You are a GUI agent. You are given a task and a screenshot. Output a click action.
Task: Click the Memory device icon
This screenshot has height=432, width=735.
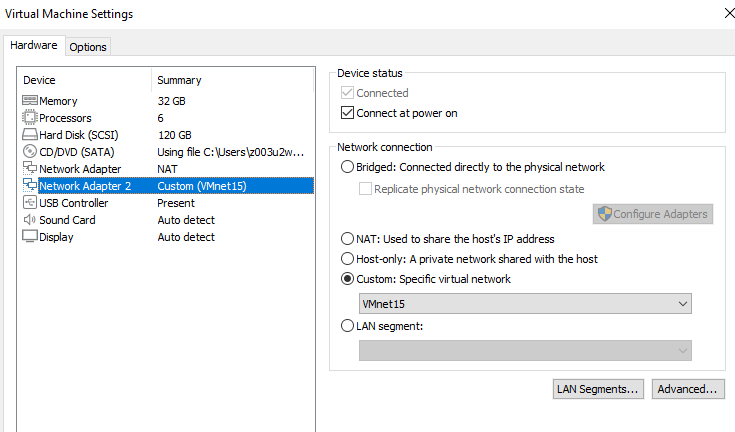pos(29,101)
